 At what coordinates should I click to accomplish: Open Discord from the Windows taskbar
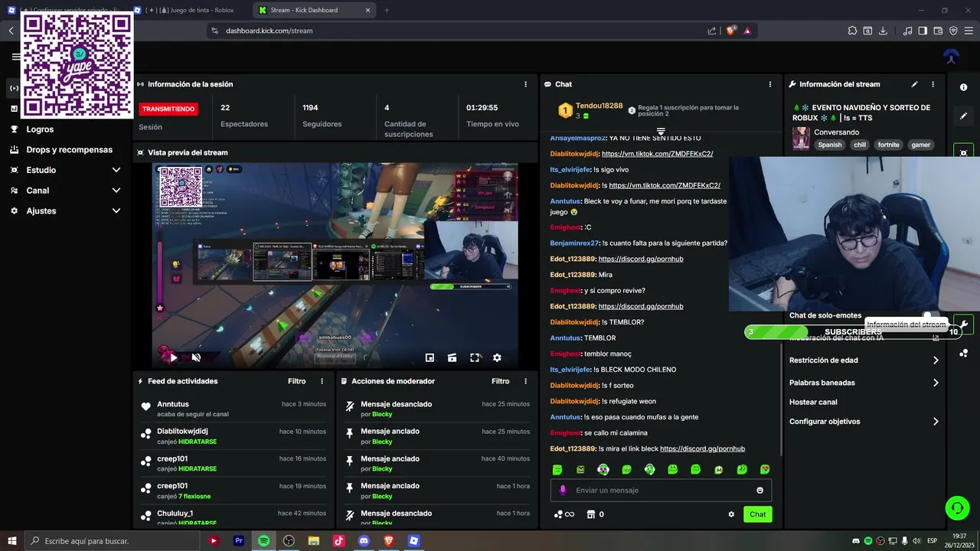[364, 541]
